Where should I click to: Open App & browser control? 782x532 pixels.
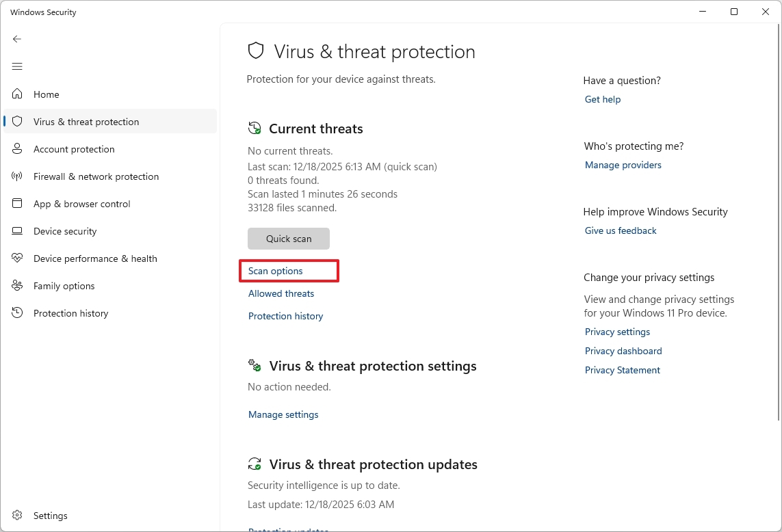pos(89,203)
